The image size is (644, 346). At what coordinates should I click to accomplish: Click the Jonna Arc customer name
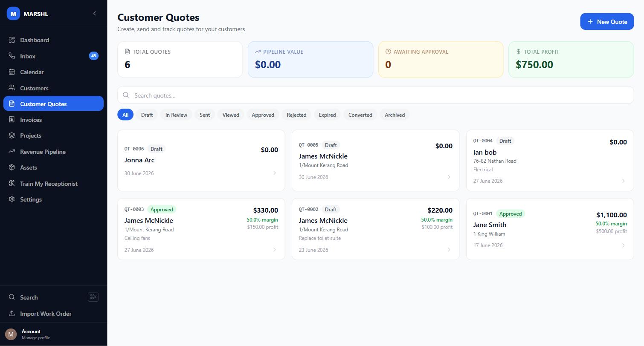tap(139, 160)
